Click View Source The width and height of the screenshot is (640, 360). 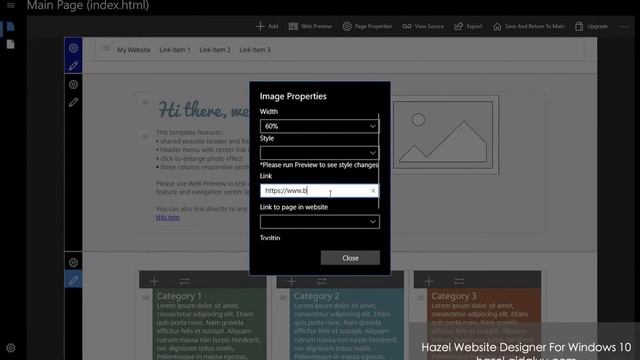tap(423, 27)
